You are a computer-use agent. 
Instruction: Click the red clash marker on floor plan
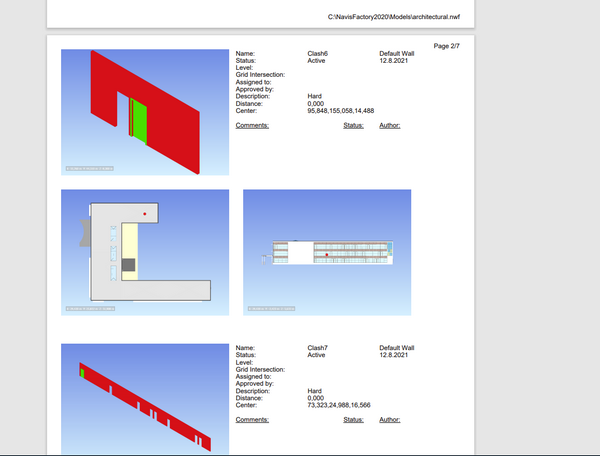point(145,214)
